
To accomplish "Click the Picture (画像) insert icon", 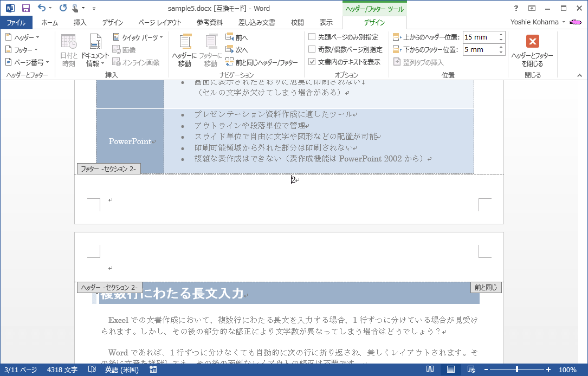I will tap(124, 50).
